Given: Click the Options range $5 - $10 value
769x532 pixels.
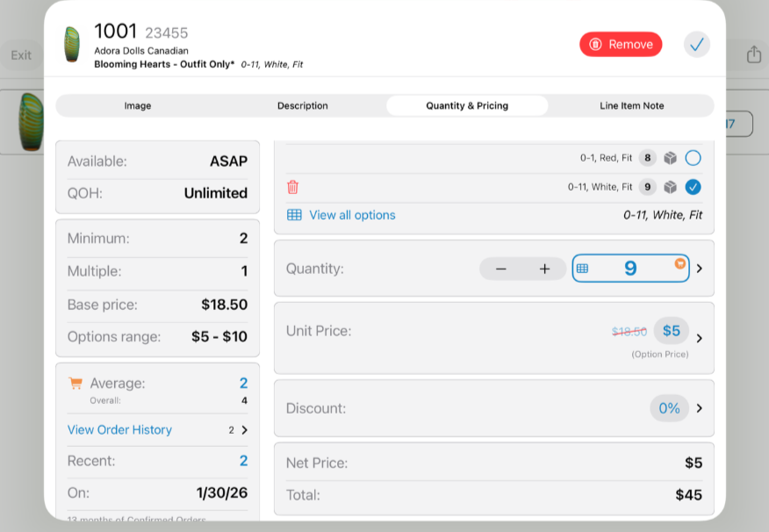Looking at the screenshot, I should 219,336.
